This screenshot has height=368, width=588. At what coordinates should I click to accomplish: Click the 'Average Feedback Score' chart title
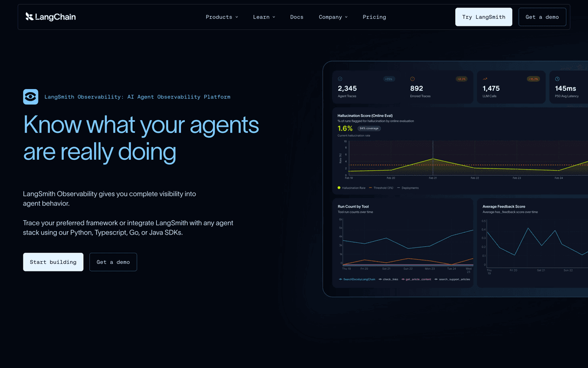[504, 206]
